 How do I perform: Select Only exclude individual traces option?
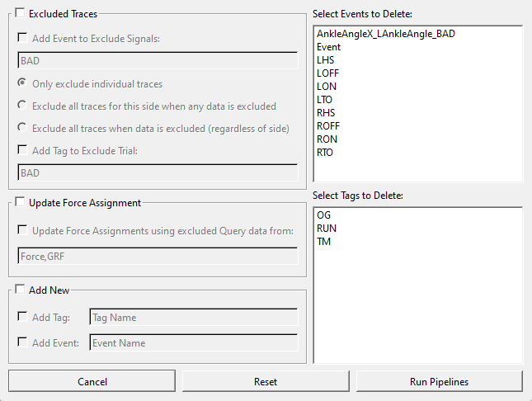click(x=22, y=83)
